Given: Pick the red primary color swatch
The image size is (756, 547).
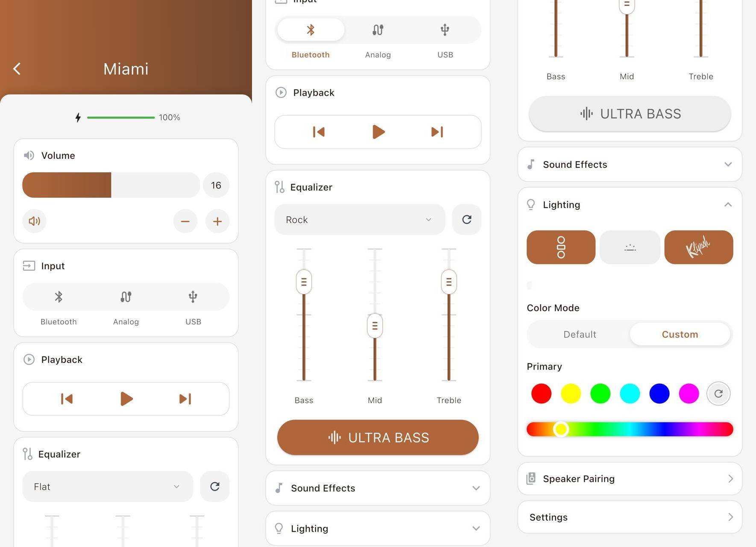Looking at the screenshot, I should point(541,394).
